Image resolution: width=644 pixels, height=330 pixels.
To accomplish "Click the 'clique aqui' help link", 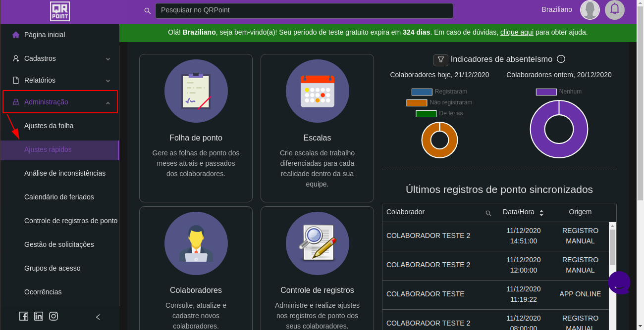I will coord(517,32).
